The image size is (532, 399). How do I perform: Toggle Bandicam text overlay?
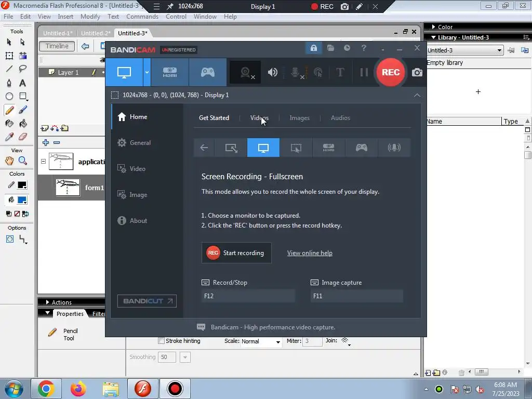click(x=340, y=72)
